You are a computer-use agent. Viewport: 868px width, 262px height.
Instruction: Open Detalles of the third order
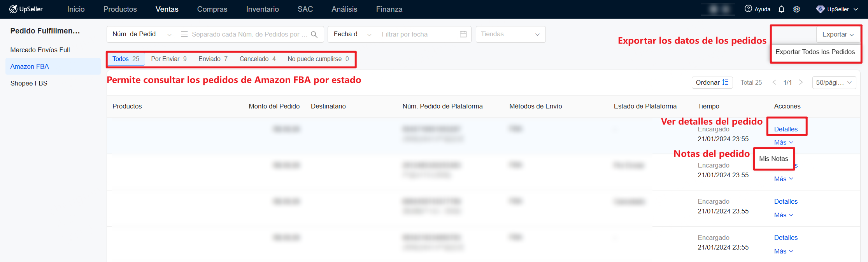click(x=786, y=201)
